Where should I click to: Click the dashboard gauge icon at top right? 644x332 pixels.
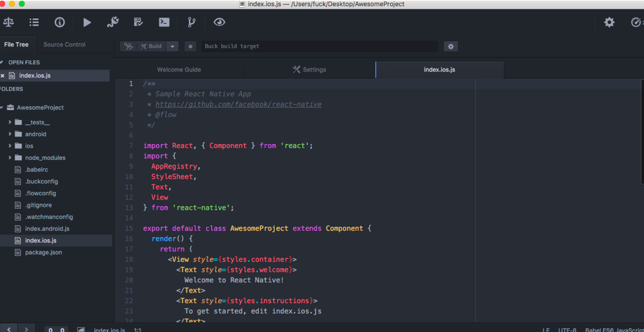(x=637, y=22)
